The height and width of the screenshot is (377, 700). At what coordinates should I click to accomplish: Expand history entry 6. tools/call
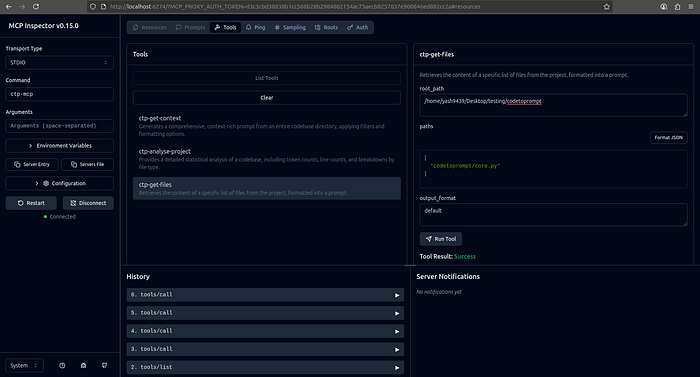click(x=265, y=295)
